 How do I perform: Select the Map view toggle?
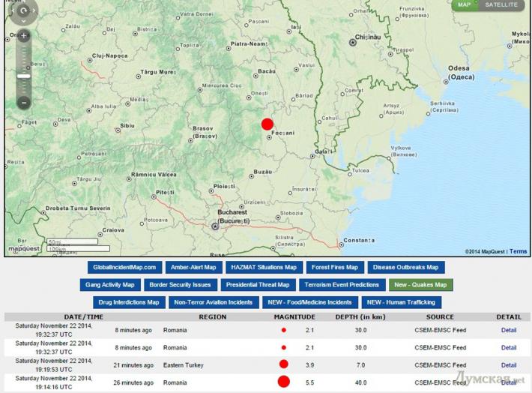pyautogui.click(x=465, y=5)
